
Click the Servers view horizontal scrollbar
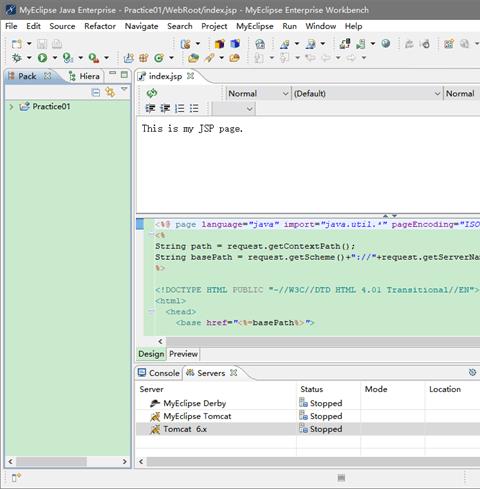313,462
